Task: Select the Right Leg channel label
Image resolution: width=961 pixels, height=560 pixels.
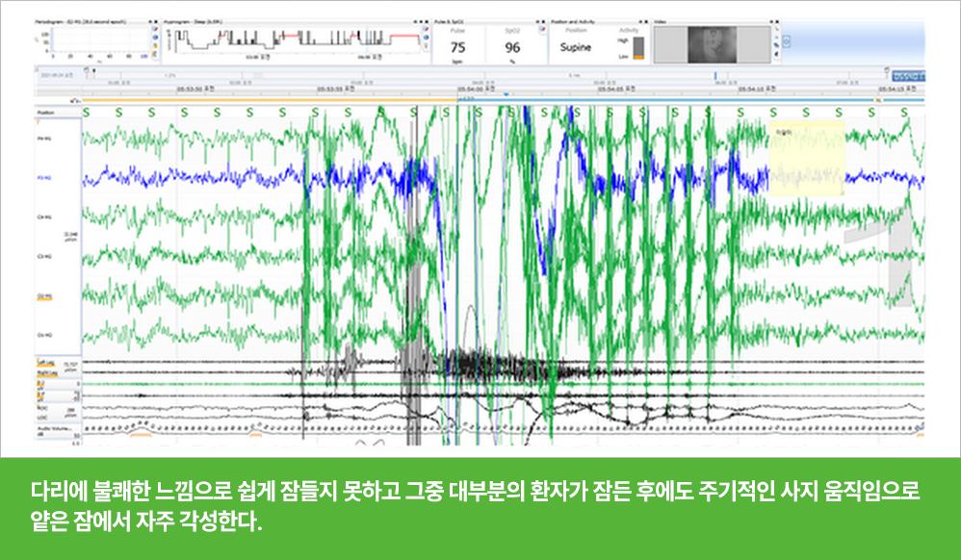Action: pyautogui.click(x=47, y=373)
